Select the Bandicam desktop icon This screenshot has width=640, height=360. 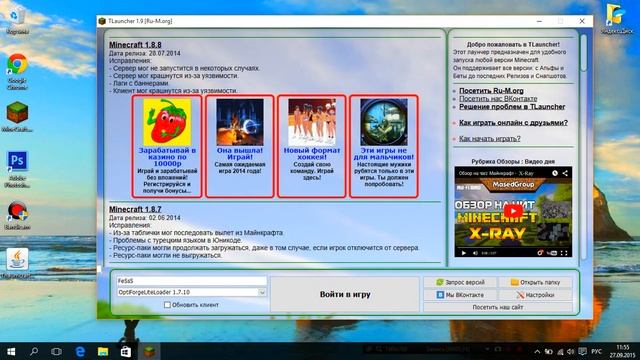pos(17,216)
